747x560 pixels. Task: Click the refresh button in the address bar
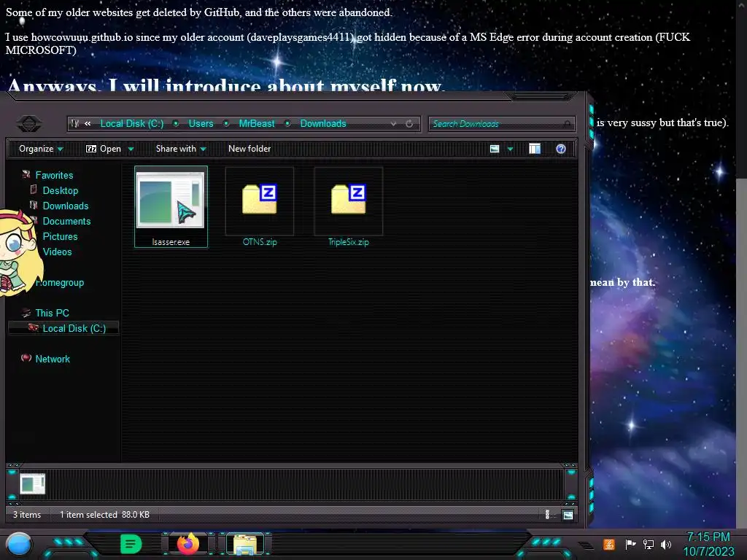click(409, 124)
